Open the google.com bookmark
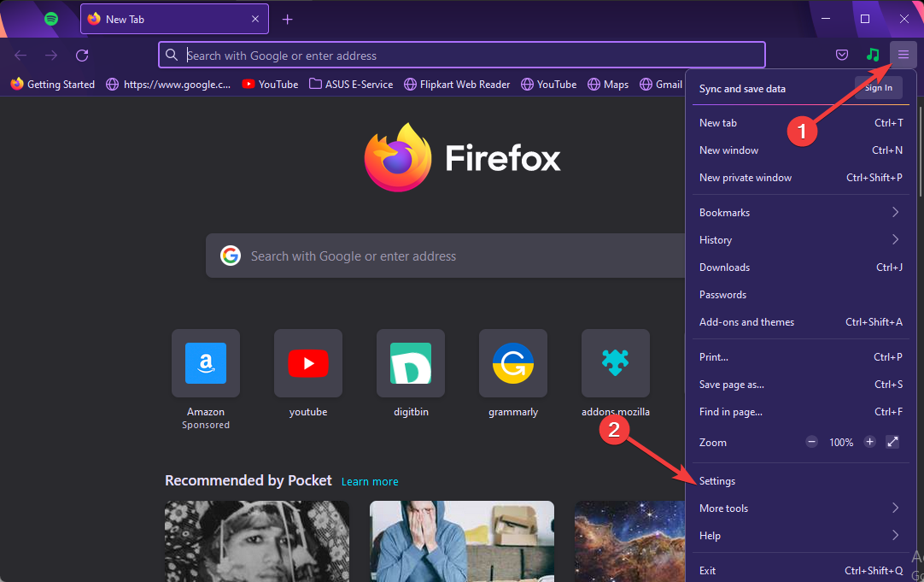Image resolution: width=924 pixels, height=582 pixels. point(168,85)
